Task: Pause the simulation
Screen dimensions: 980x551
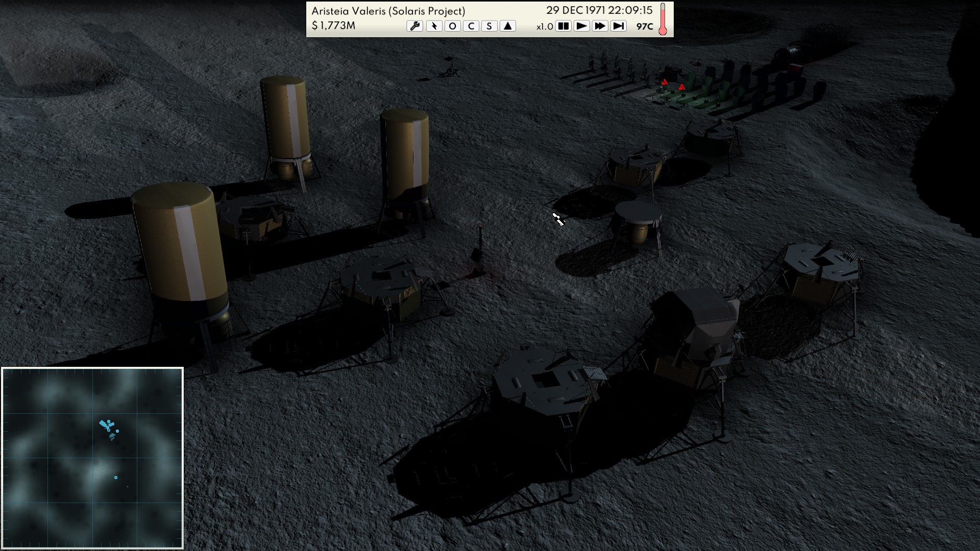Action: [x=563, y=26]
